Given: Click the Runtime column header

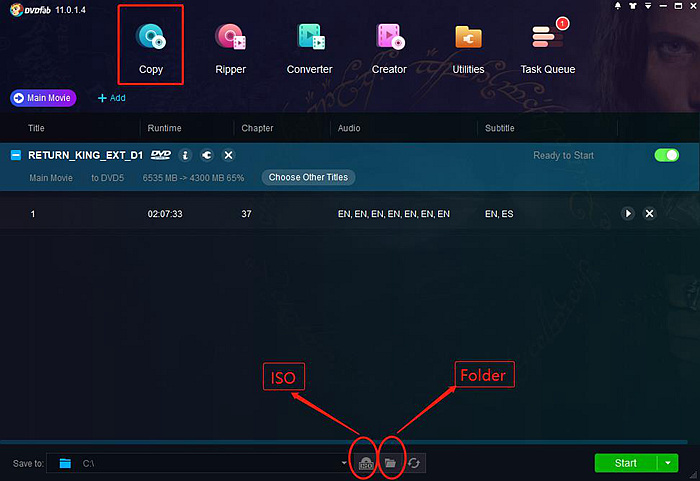Looking at the screenshot, I should 164,128.
